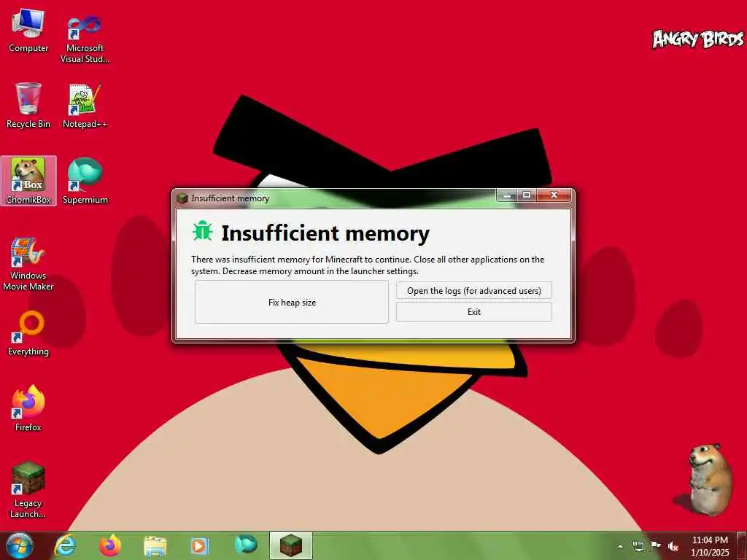Open the Computer desktop icon
The height and width of the screenshot is (560, 747).
pyautogui.click(x=28, y=31)
